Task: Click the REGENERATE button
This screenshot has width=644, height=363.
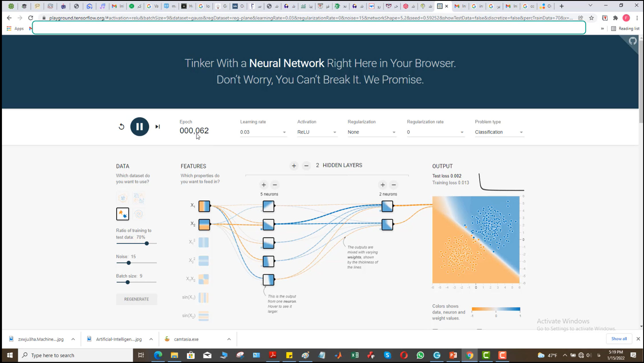Action: (136, 299)
